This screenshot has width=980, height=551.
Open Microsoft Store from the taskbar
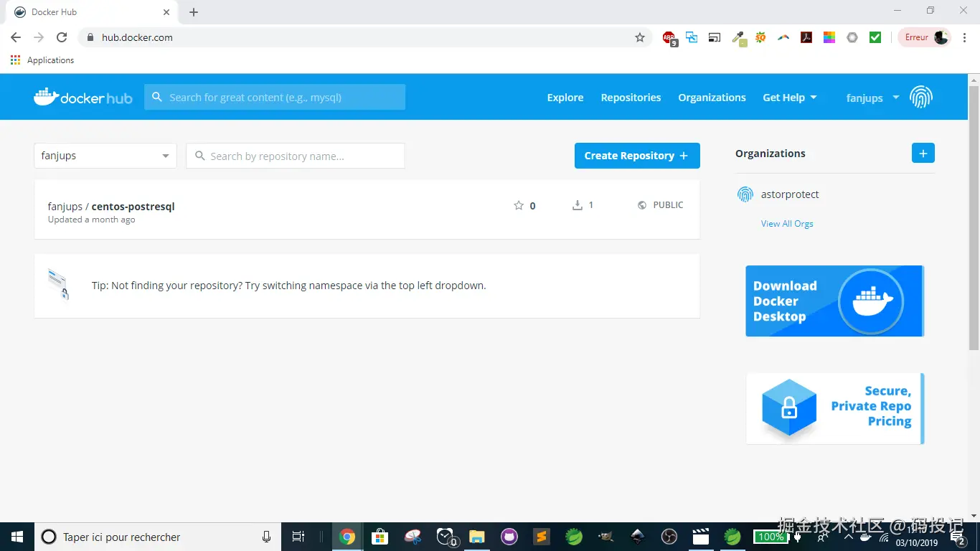click(380, 537)
